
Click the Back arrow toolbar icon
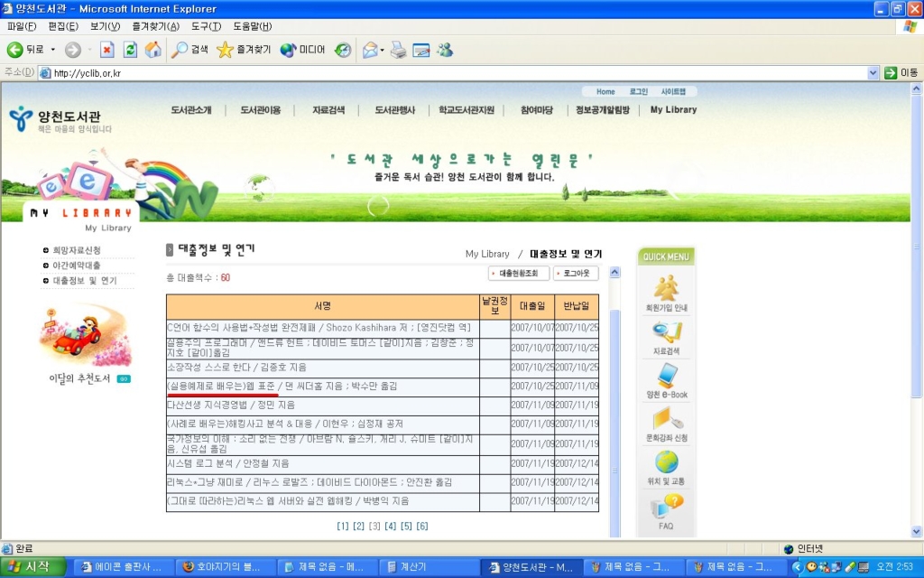click(x=14, y=51)
